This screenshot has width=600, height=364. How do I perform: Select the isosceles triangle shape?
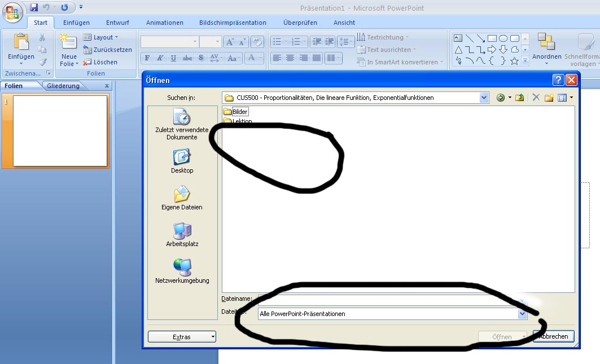click(x=458, y=49)
